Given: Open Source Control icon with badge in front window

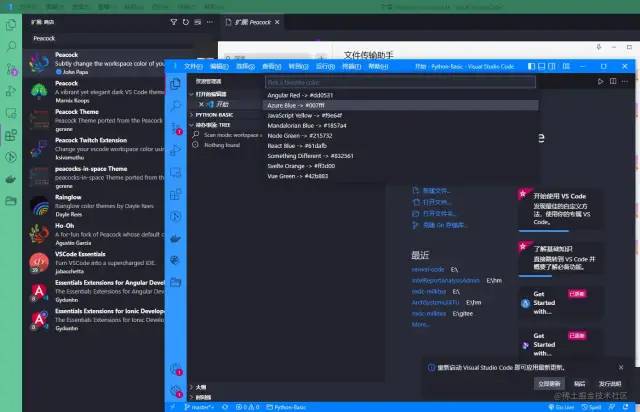Looking at the screenshot, I should click(x=176, y=128).
